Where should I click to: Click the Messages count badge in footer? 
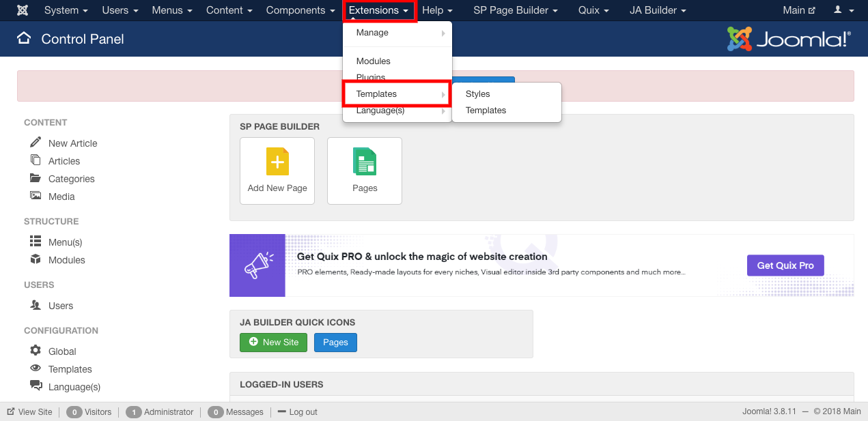tap(216, 412)
